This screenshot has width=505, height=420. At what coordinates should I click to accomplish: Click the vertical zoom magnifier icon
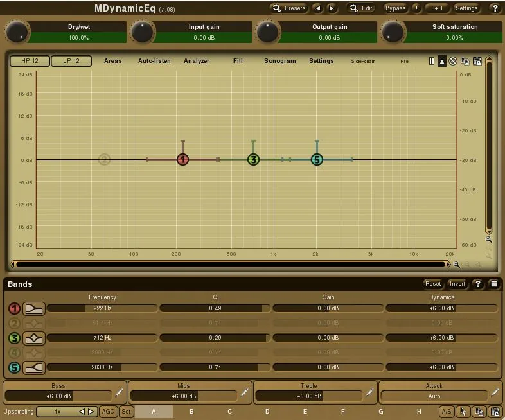[x=489, y=240]
